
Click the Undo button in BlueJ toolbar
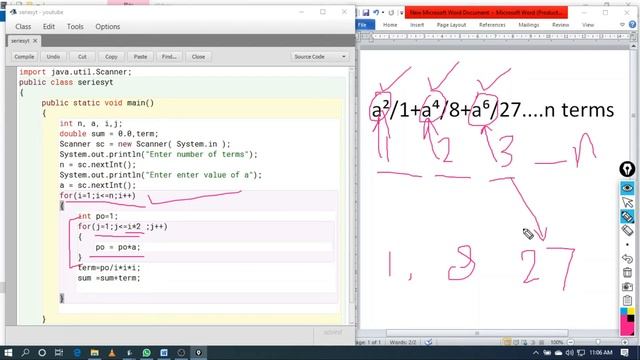53,57
